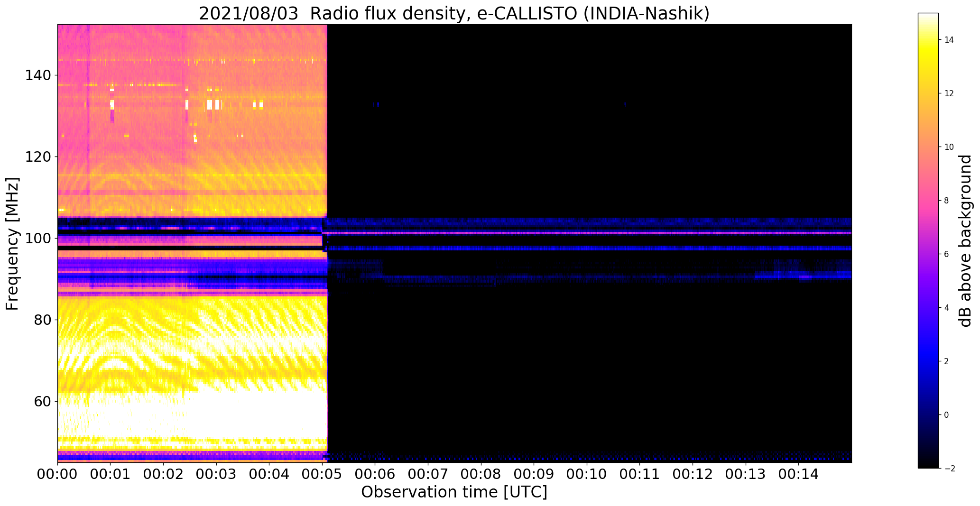
Task: Click the x-axis tick label 00:01
Action: pos(111,474)
